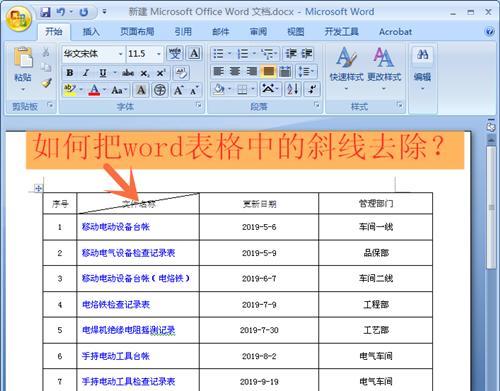Toggle strikethrough abc formatting

coord(128,73)
